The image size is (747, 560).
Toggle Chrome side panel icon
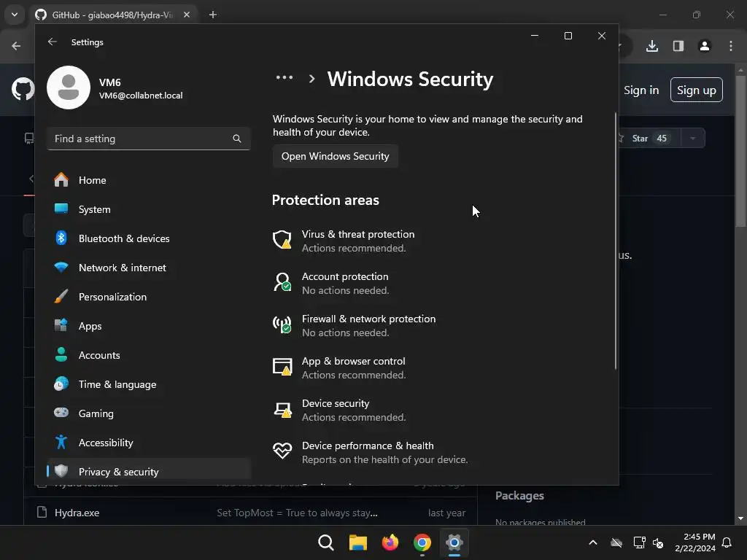pos(678,46)
